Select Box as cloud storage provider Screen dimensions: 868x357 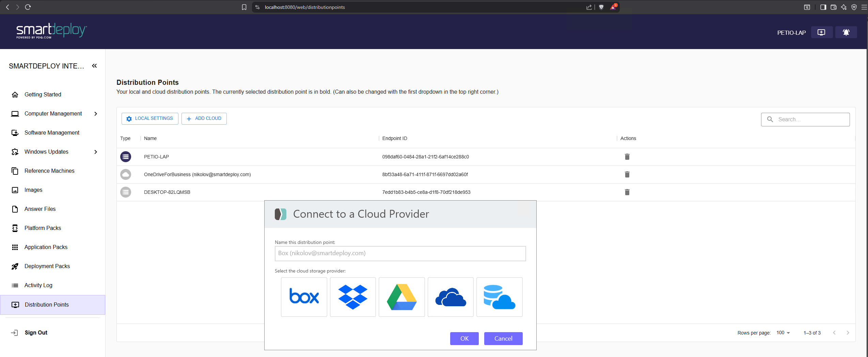click(304, 297)
